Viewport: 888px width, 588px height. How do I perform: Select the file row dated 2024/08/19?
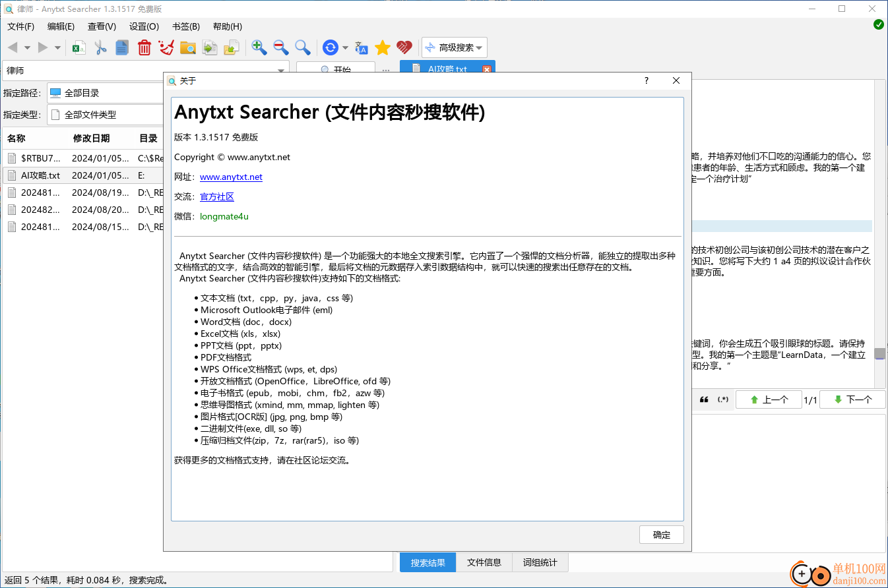[83, 192]
